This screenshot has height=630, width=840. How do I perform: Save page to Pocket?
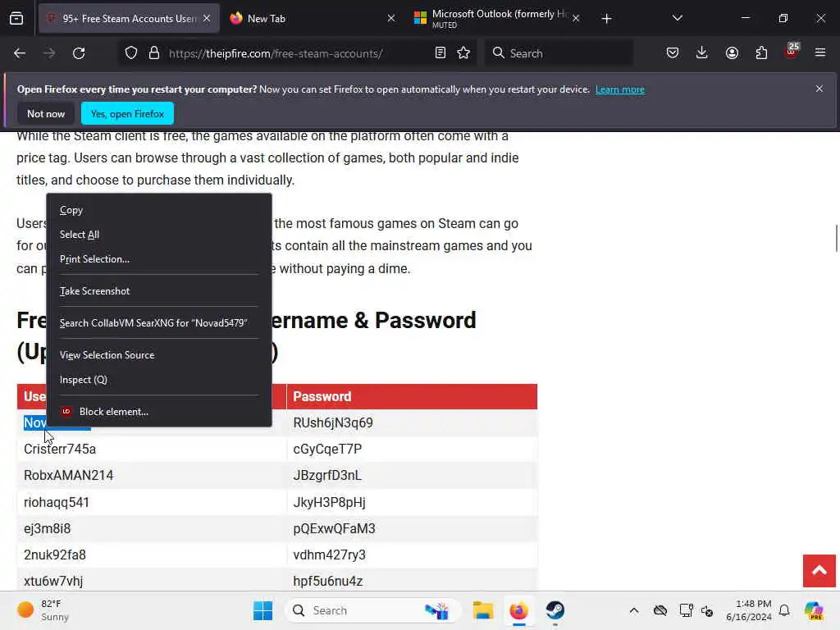(673, 53)
